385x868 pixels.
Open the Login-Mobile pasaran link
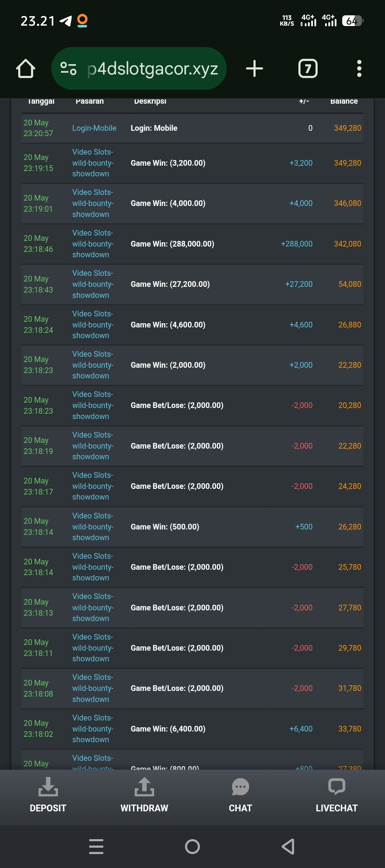click(x=94, y=128)
